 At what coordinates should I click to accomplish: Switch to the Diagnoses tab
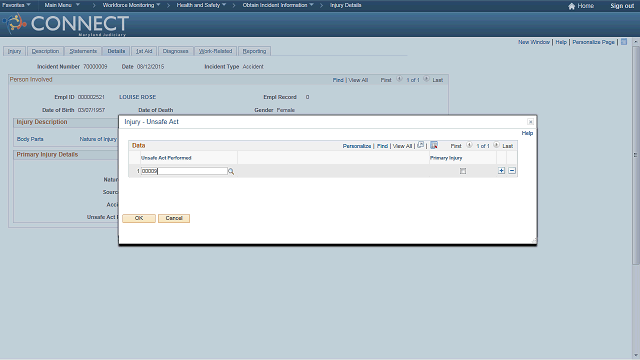tap(176, 51)
